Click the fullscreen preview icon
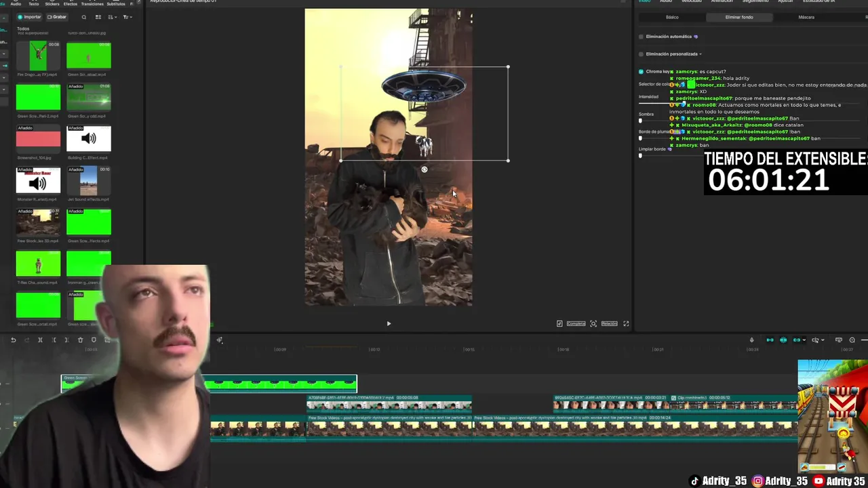This screenshot has width=868, height=488. click(626, 324)
